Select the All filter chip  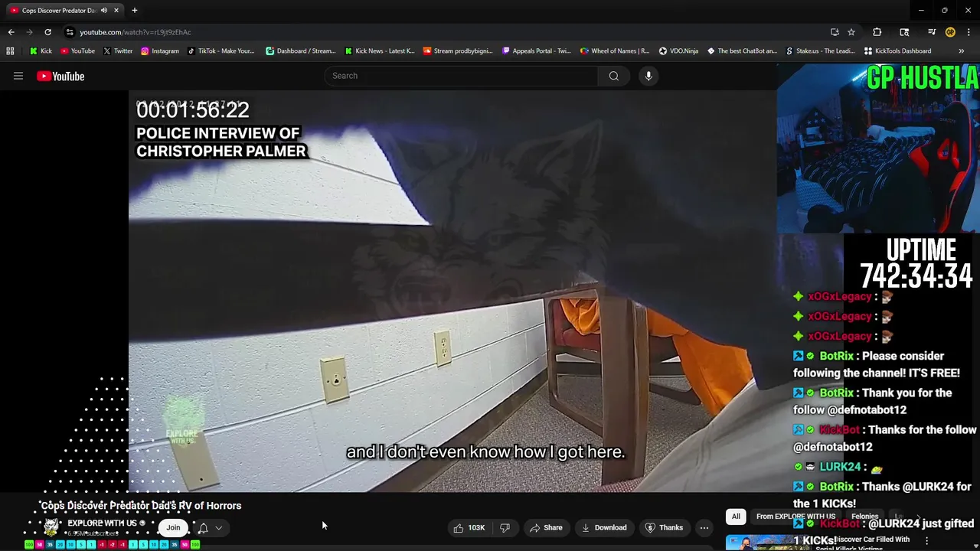tap(736, 517)
